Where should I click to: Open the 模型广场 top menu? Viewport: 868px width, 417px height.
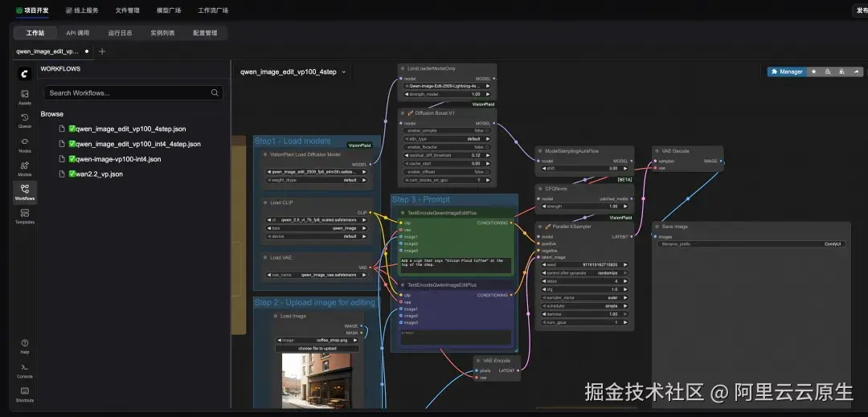pos(169,10)
